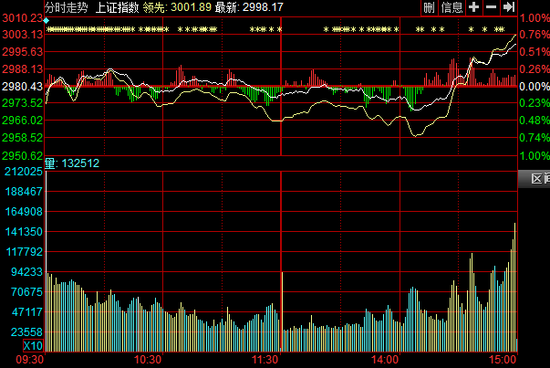The image size is (550, 368).
Task: Jump to latest with arrow-to-bar icon
Action: click(x=508, y=7)
